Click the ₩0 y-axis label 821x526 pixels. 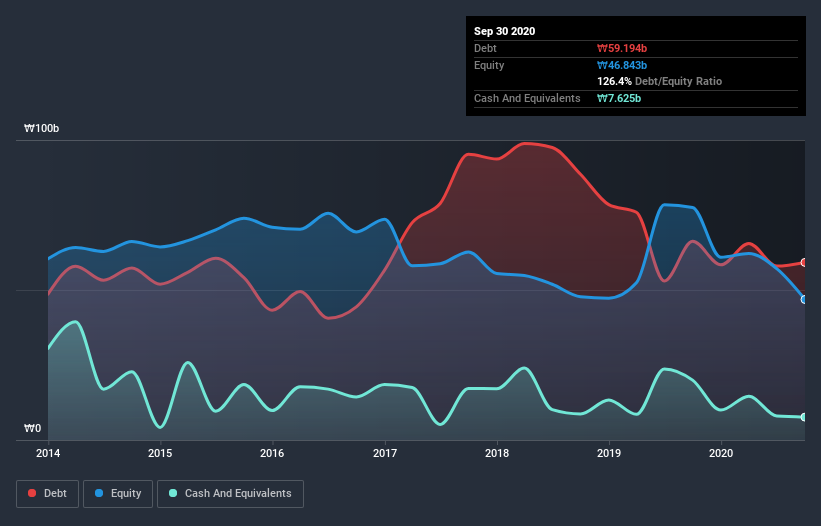click(32, 428)
